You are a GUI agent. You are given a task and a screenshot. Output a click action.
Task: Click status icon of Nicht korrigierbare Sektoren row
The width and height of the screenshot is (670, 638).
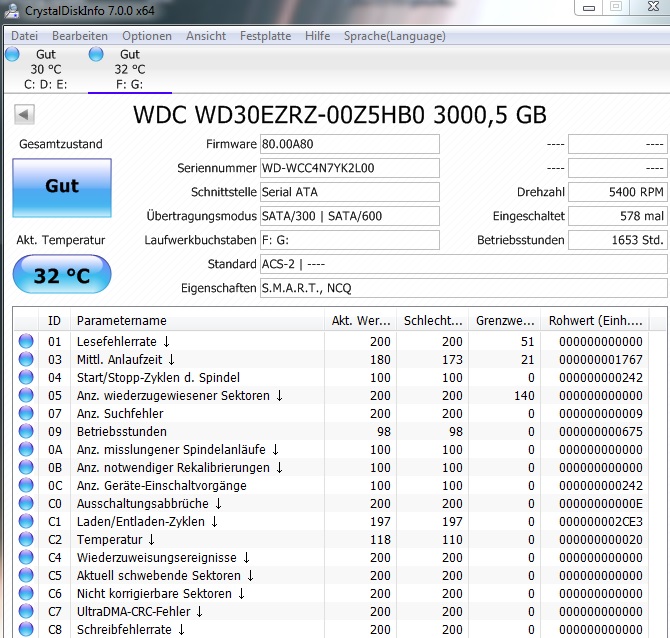click(x=26, y=593)
